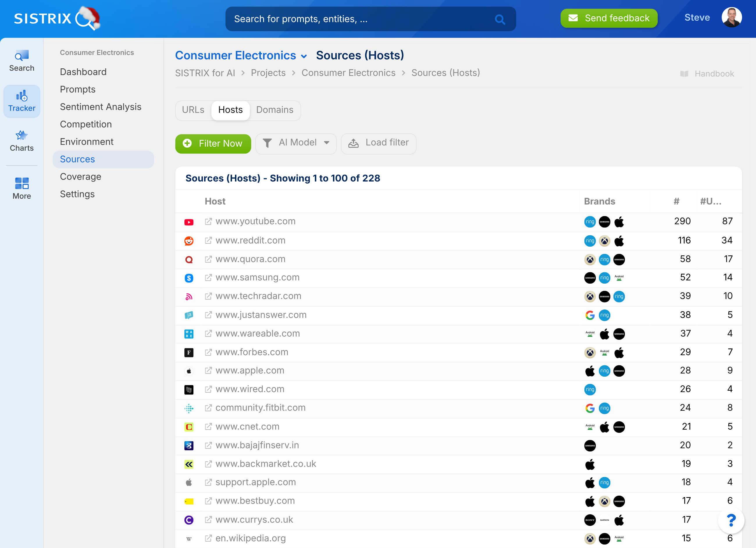Screen dimensions: 756x548
Task: Open the Load filter menu
Action: pos(378,143)
